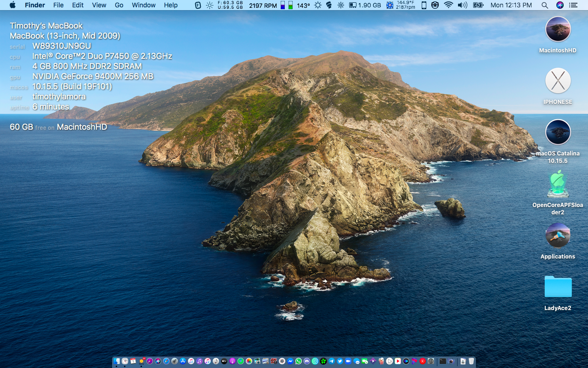Open the Finder menu
588x368 pixels.
click(35, 5)
